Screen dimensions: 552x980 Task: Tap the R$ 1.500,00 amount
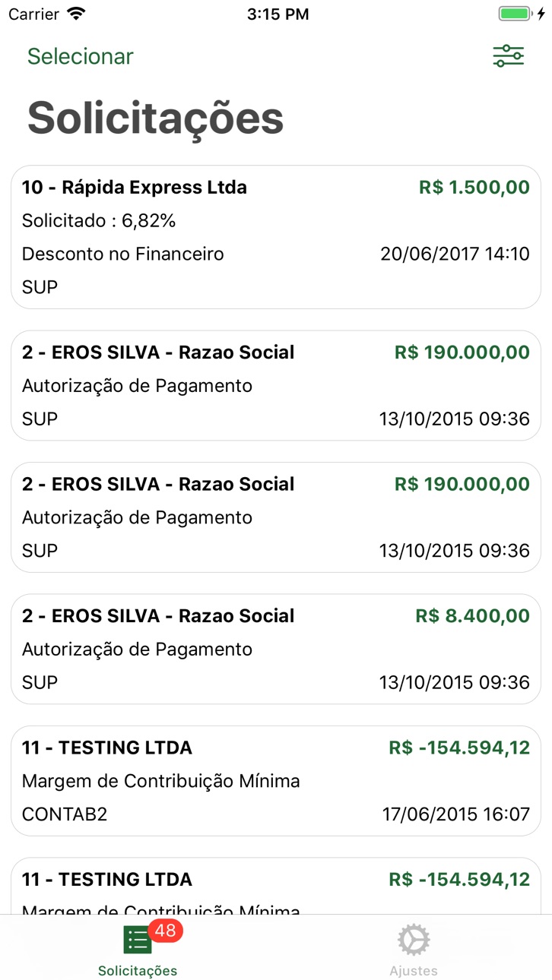(x=474, y=188)
